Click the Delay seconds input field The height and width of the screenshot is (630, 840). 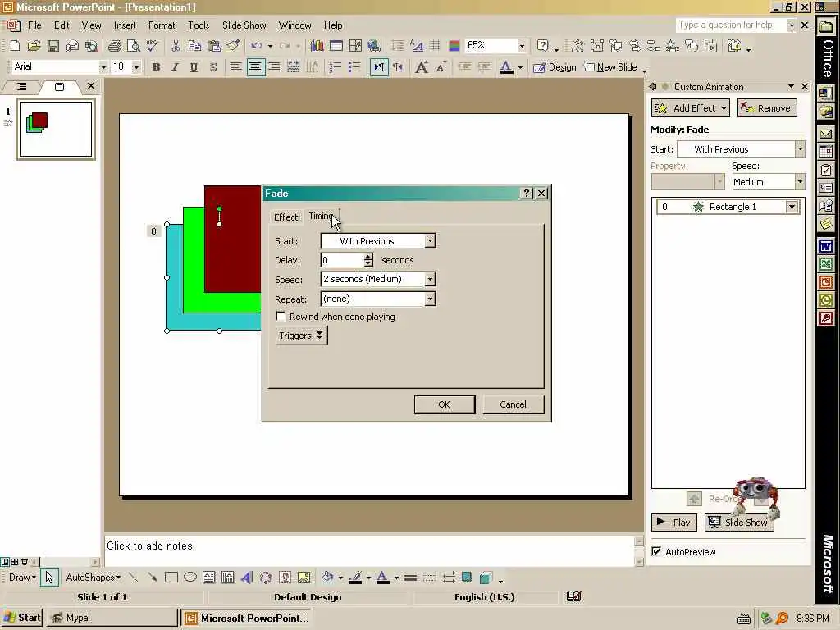pos(342,260)
